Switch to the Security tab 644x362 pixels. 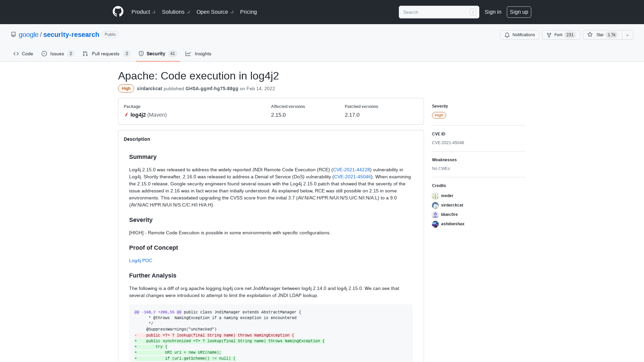(x=158, y=54)
